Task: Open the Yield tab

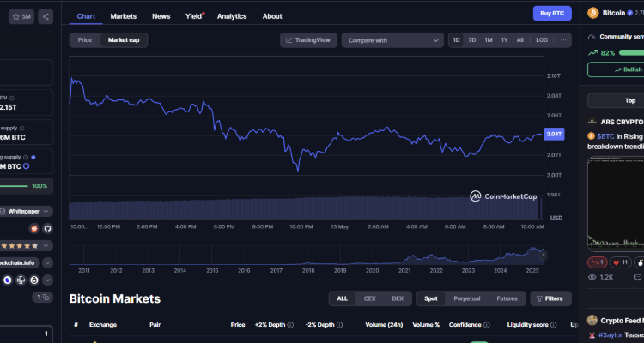Action: click(x=194, y=16)
